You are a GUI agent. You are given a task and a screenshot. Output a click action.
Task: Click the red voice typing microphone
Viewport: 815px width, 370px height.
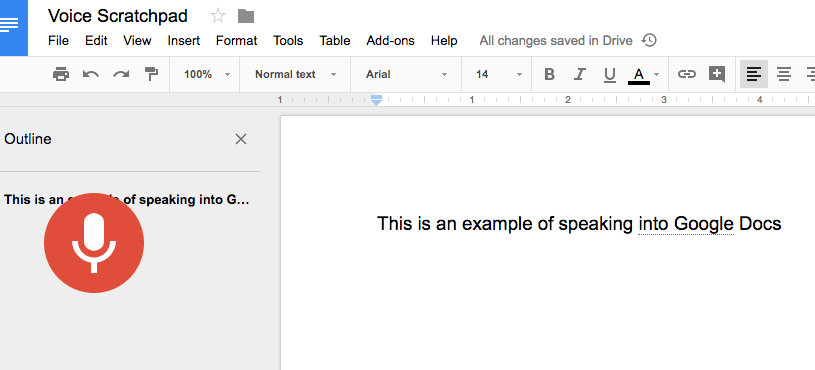94,243
